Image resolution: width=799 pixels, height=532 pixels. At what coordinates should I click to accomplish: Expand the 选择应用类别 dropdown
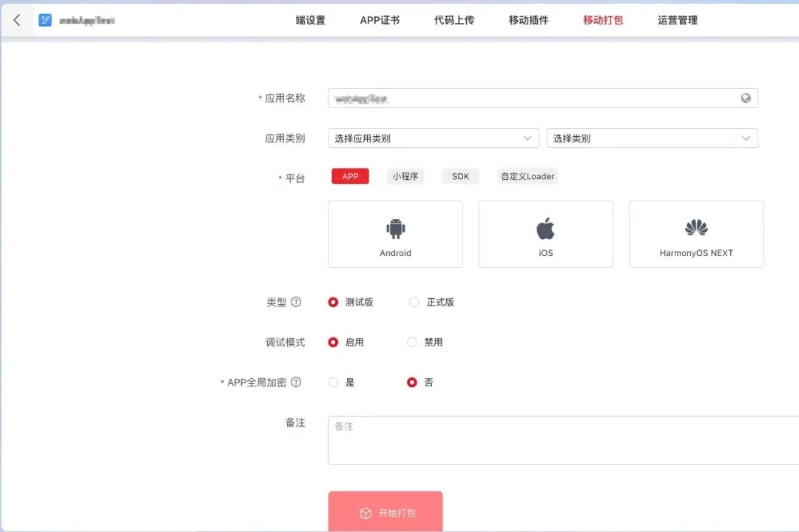point(434,138)
